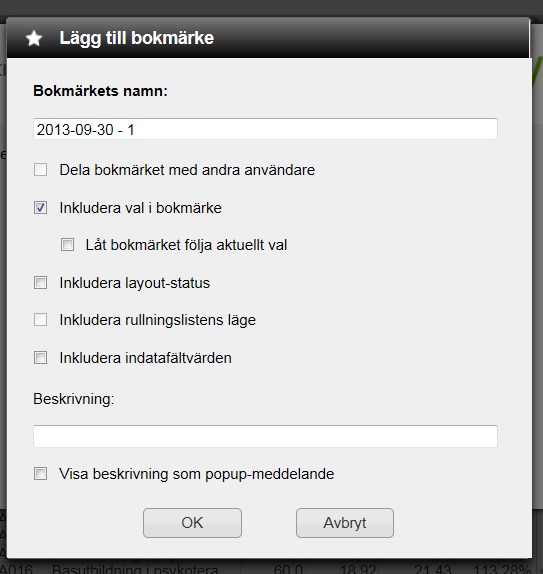Select the A016 row code cell

tap(16, 569)
